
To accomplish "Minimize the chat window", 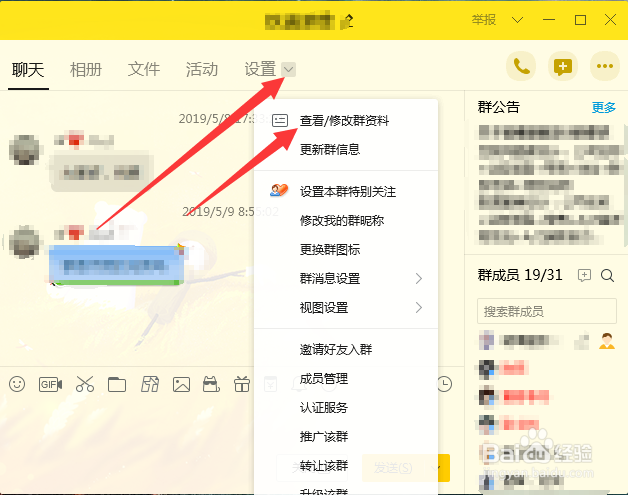I will pyautogui.click(x=549, y=20).
